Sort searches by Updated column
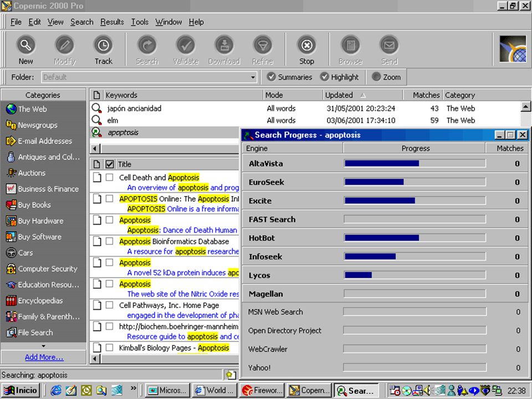The image size is (532, 399). [362, 95]
